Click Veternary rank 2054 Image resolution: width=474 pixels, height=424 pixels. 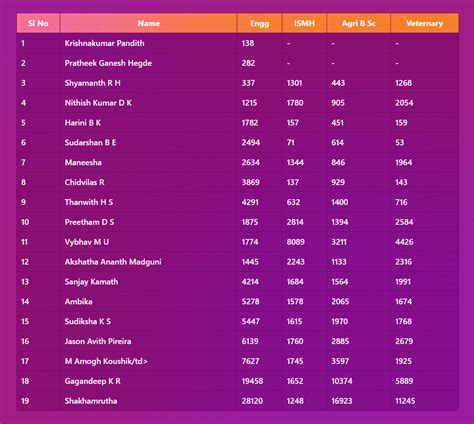point(404,103)
